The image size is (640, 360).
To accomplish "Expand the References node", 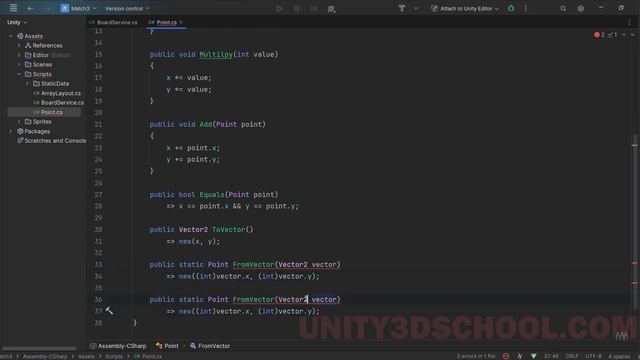I will [x=19, y=45].
